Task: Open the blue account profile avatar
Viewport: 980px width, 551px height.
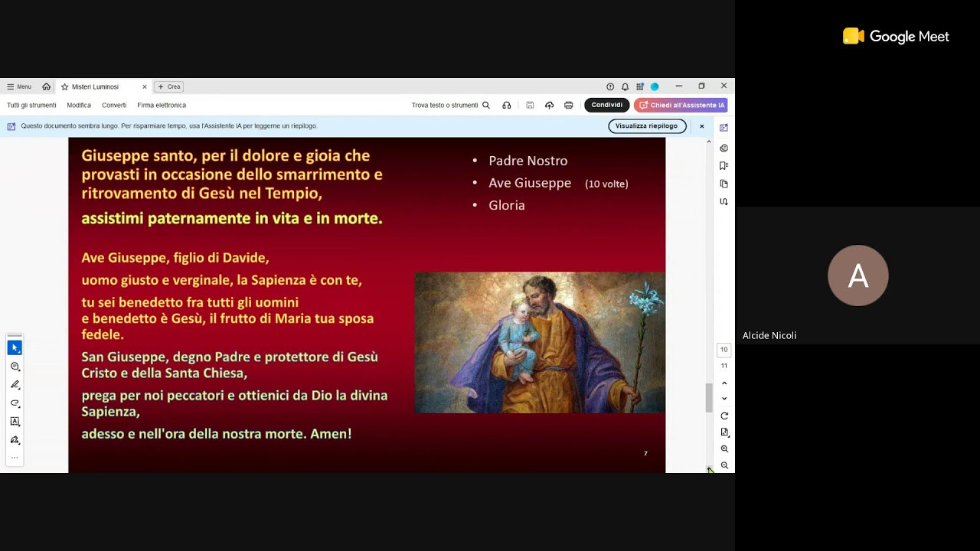Action: 655,86
